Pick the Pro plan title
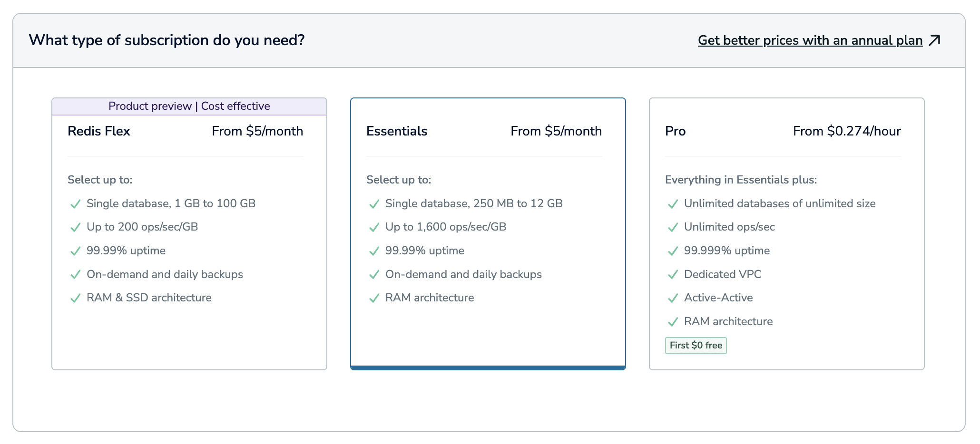 tap(675, 131)
